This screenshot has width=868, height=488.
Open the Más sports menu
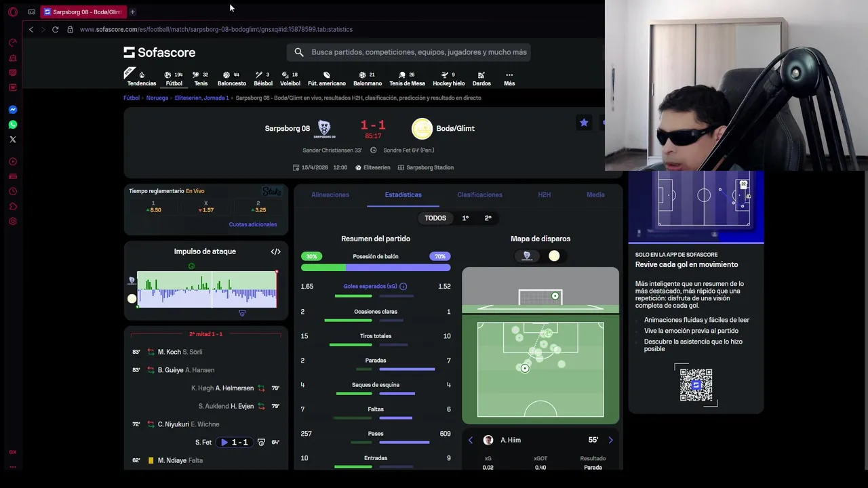tap(509, 79)
